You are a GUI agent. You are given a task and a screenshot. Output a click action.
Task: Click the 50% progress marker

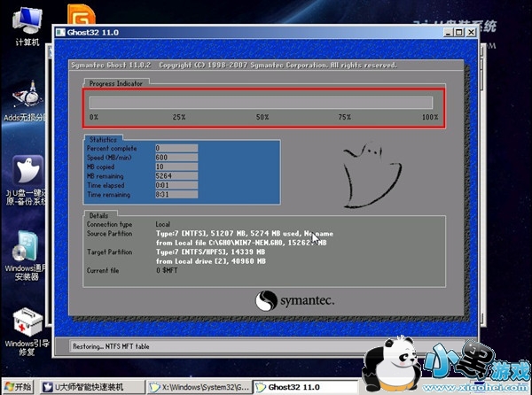coord(262,117)
